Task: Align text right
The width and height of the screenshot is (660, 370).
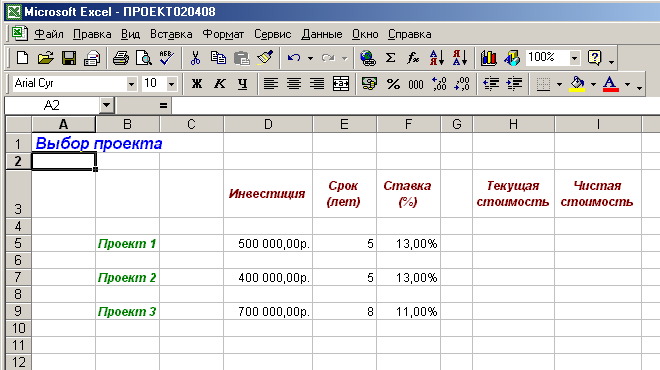Action: [x=317, y=84]
